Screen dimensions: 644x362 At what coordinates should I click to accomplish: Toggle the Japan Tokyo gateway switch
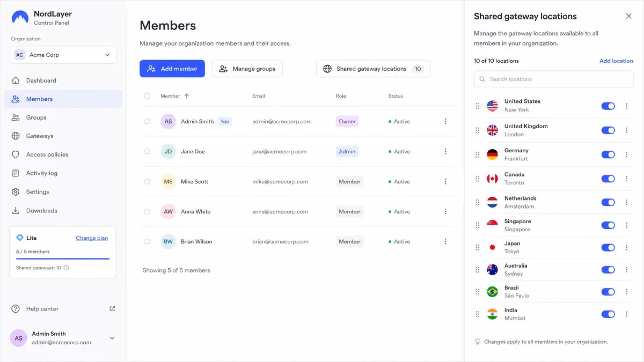tap(608, 248)
